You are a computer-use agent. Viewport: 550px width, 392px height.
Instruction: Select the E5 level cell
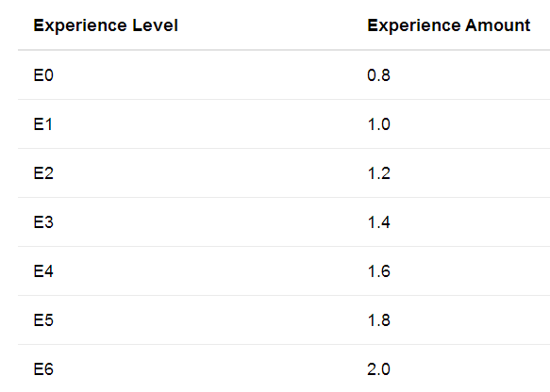(43, 320)
